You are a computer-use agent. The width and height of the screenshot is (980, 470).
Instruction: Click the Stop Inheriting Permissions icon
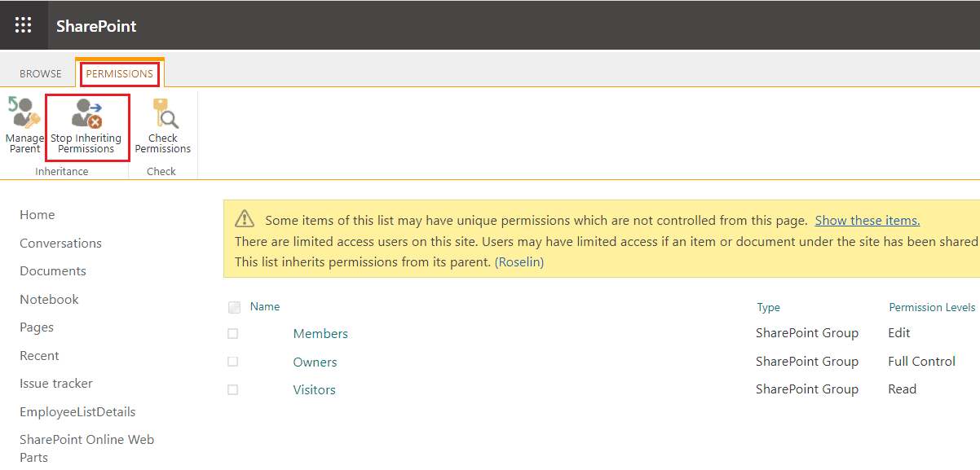pyautogui.click(x=86, y=114)
